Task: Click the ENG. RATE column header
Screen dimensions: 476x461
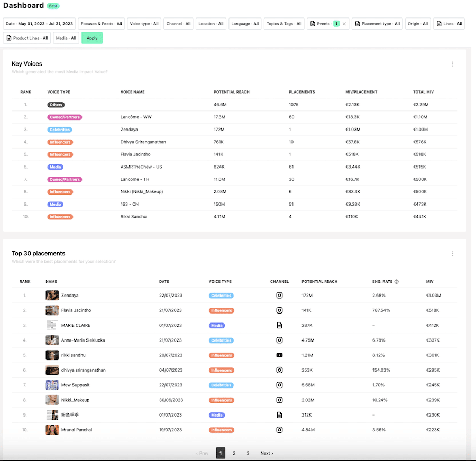Action: (382, 282)
